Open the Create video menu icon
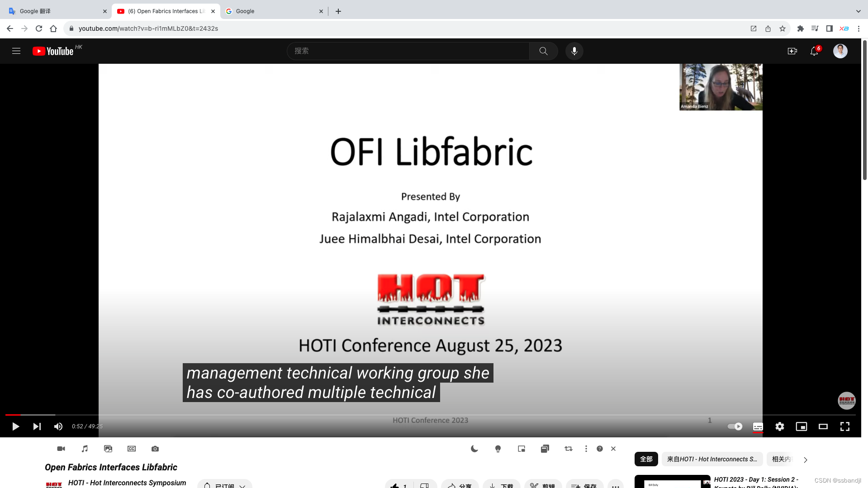 pyautogui.click(x=792, y=51)
